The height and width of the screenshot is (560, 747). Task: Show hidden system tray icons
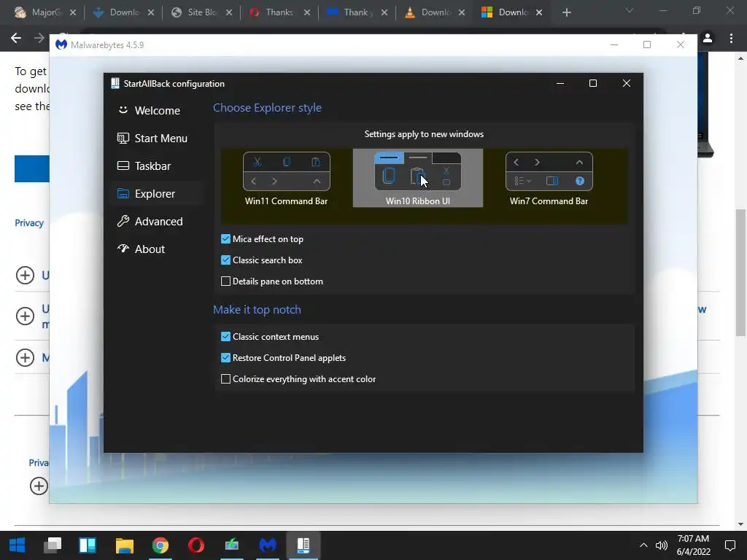(643, 545)
